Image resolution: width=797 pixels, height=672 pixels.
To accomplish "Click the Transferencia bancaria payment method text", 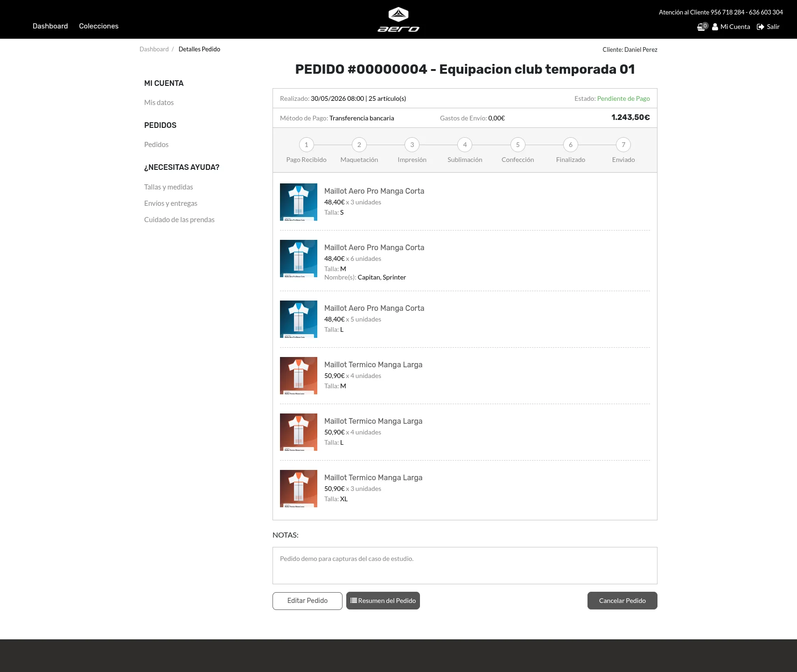I will [x=362, y=118].
